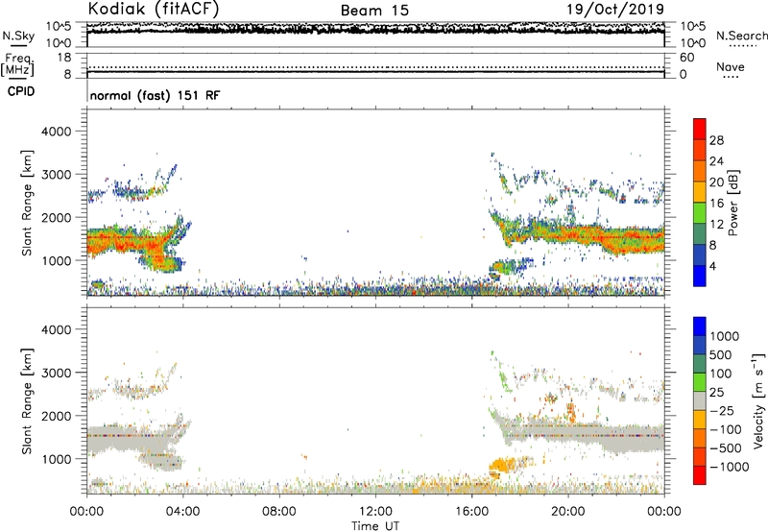
Task: Click the '4000' slant range tick in the power panel
Action: 56,132
